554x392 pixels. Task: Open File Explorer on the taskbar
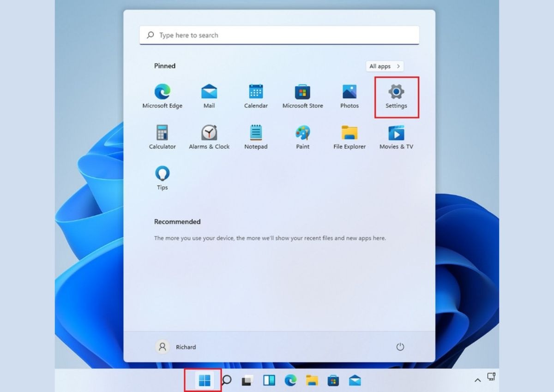point(312,380)
